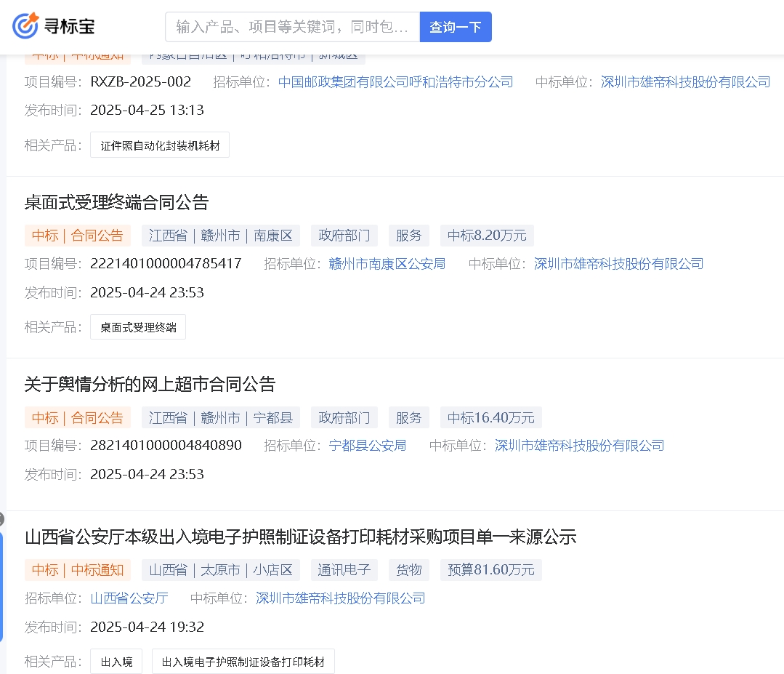
Task: Click region tag 江西省 | 赣州市 | 南康区
Action: (220, 236)
